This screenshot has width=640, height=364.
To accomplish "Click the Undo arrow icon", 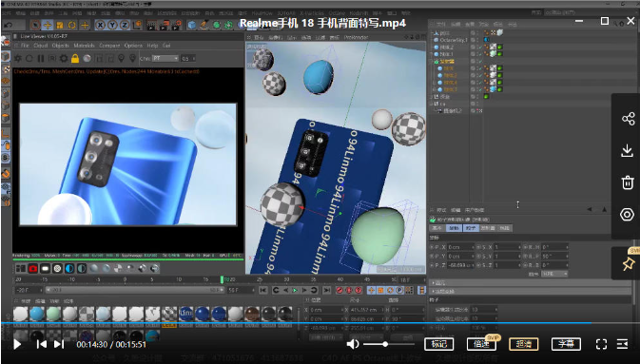I will point(9,26).
